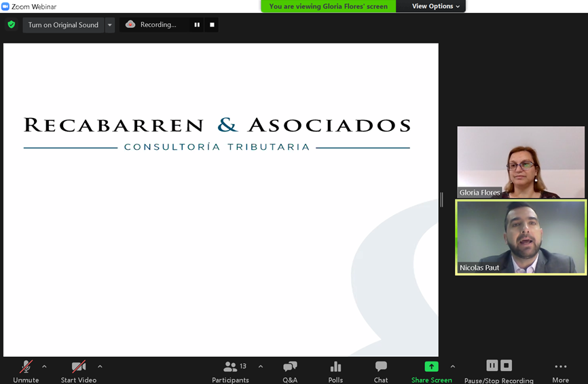Unmute the microphone
588x384 pixels.
click(x=26, y=371)
